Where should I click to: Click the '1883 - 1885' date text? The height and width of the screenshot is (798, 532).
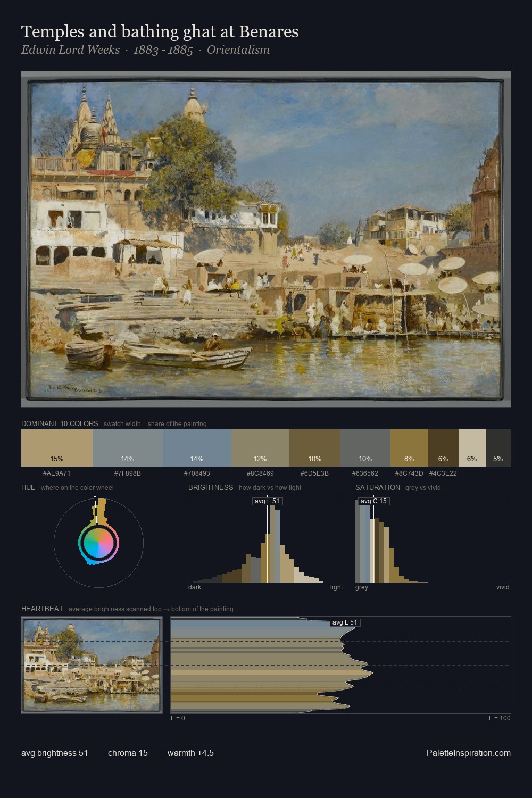click(x=163, y=50)
